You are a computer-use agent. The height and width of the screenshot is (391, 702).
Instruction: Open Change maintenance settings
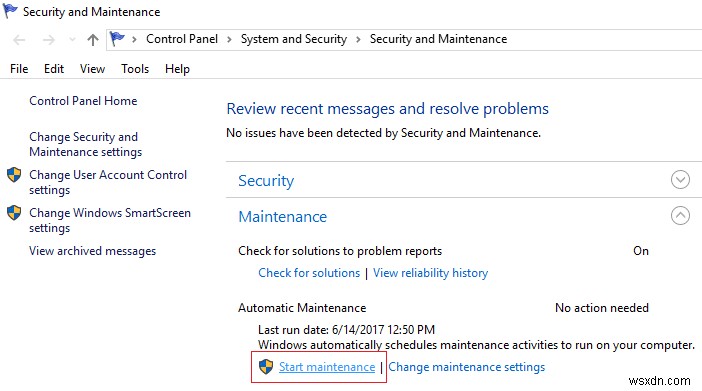pyautogui.click(x=467, y=367)
